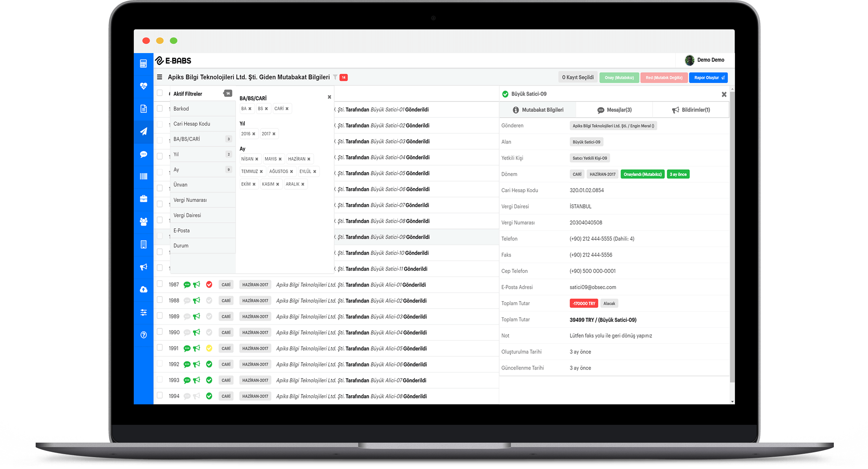The width and height of the screenshot is (868, 469).
Task: Click the Rapor Oluştur button
Action: point(709,78)
